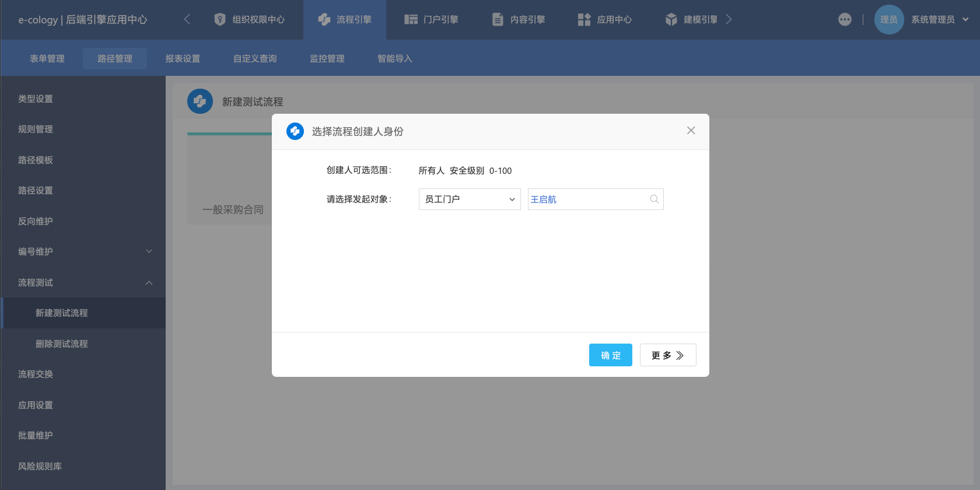Screen dimensions: 980x490
Task: Select 类型设置 in the sidebar
Action: click(x=83, y=99)
